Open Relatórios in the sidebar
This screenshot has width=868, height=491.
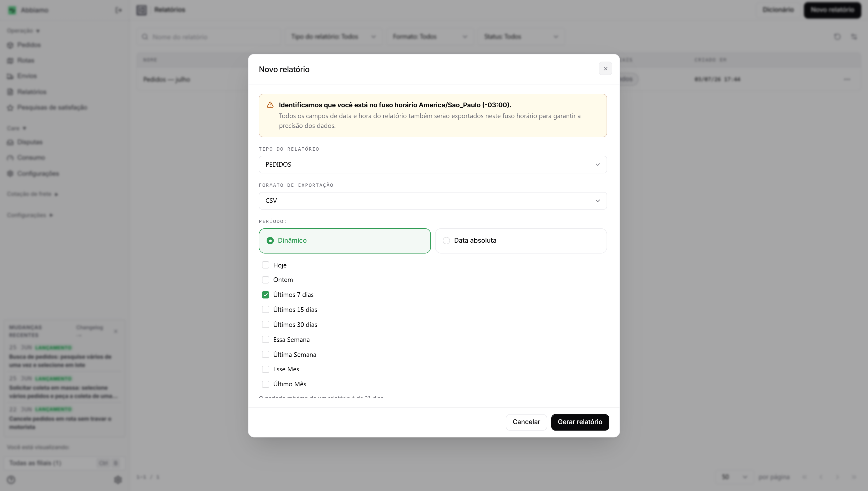[32, 92]
